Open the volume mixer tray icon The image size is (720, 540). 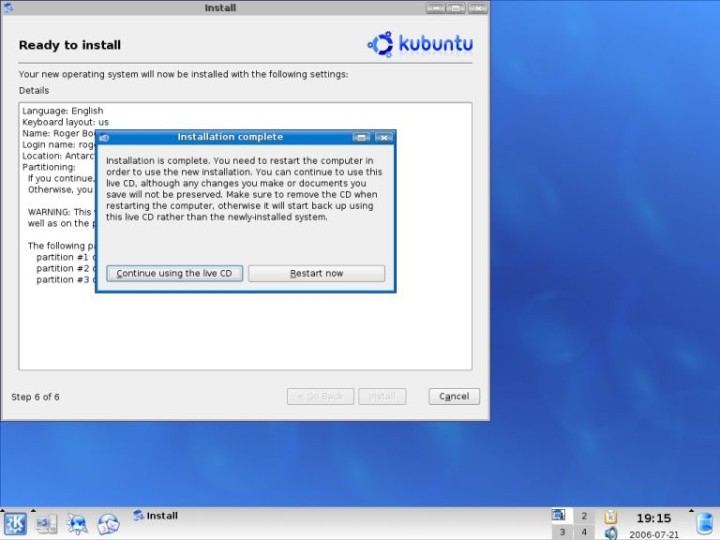(611, 533)
